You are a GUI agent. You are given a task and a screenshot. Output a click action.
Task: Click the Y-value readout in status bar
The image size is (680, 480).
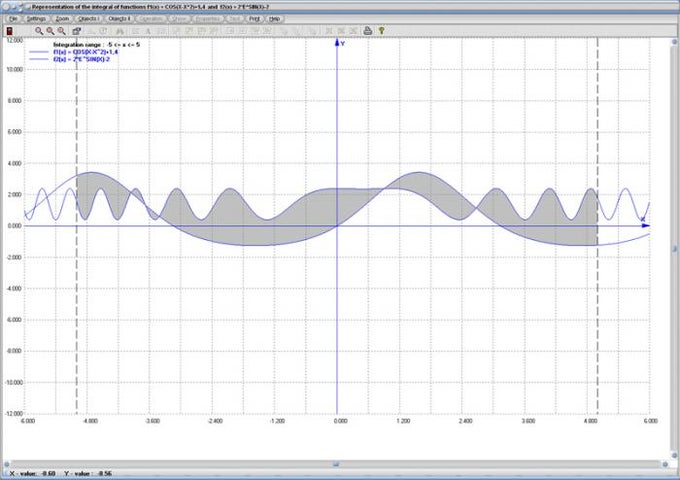point(88,473)
